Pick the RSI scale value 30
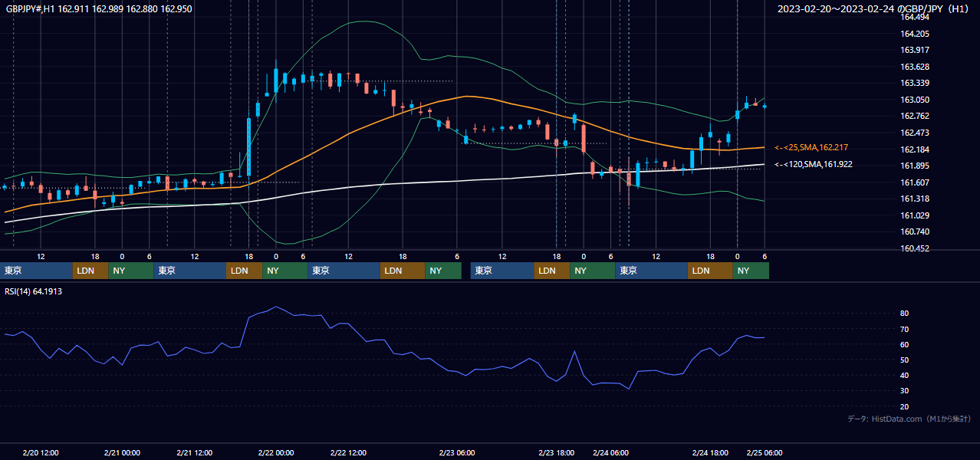 pyautogui.click(x=905, y=391)
